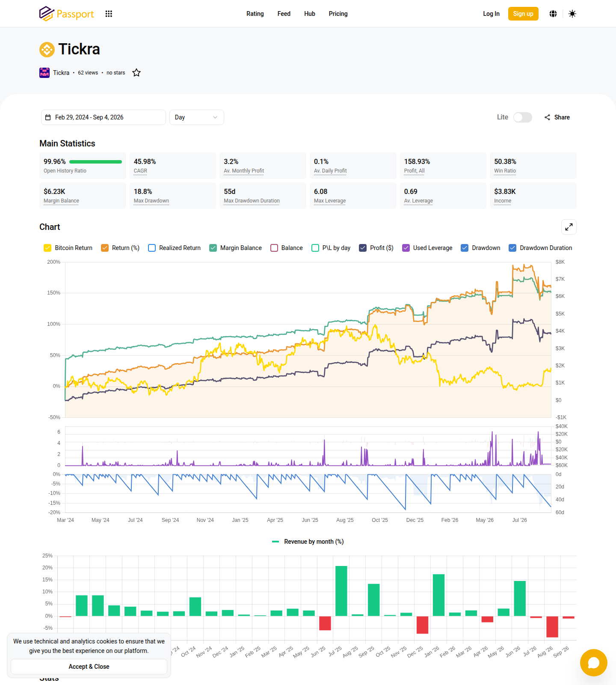Expand the chart to fullscreen
616x685 pixels.
569,227
